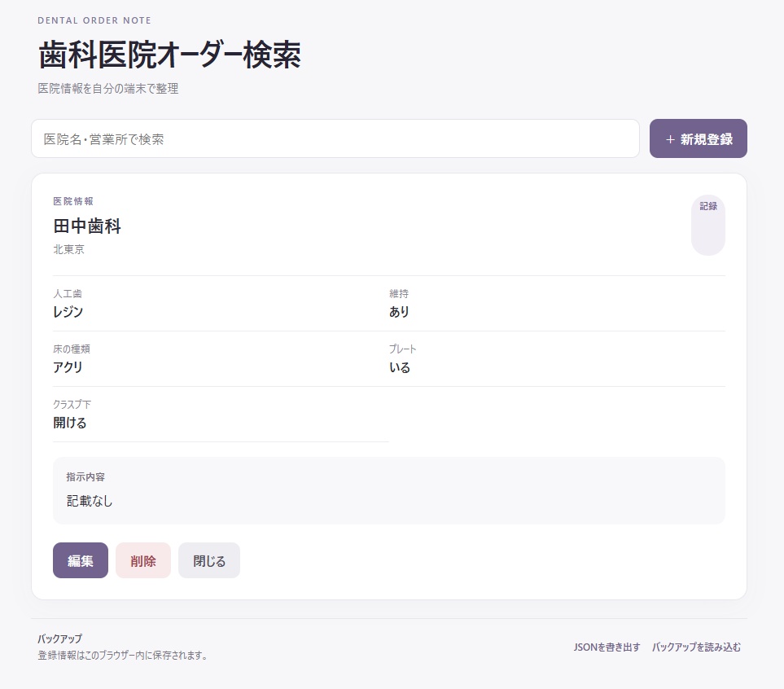Image resolution: width=784 pixels, height=689 pixels.
Task: Click the クラスプ下 field label
Action: [x=72, y=404]
